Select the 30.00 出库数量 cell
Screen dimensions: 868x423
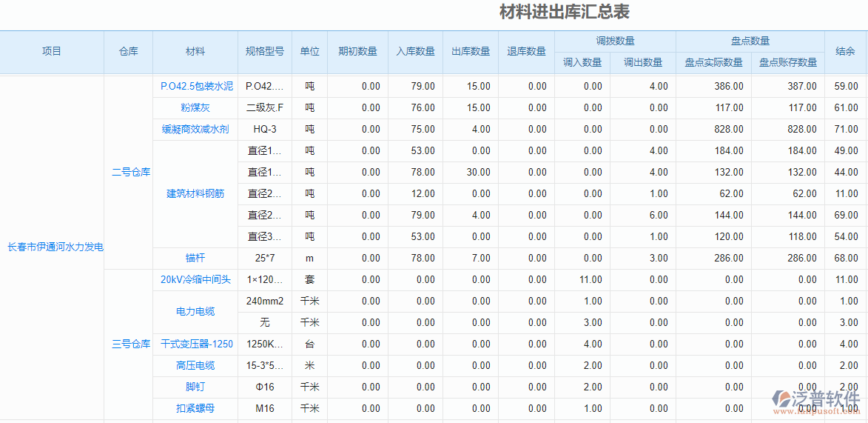click(x=471, y=172)
